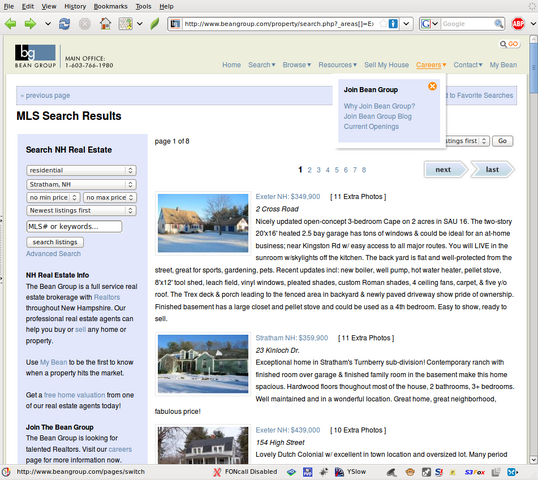Click the S3Fox status bar icon
538x480 pixels.
[x=475, y=472]
